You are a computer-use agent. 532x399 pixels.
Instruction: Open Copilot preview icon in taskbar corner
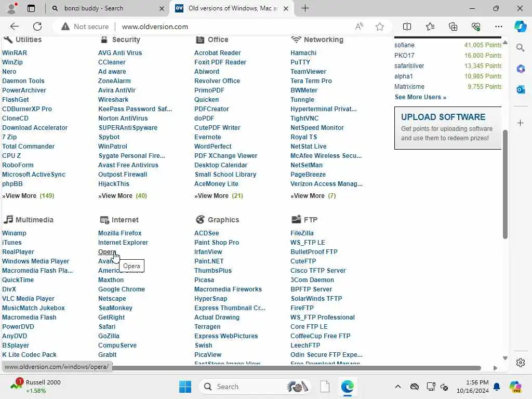point(515,387)
